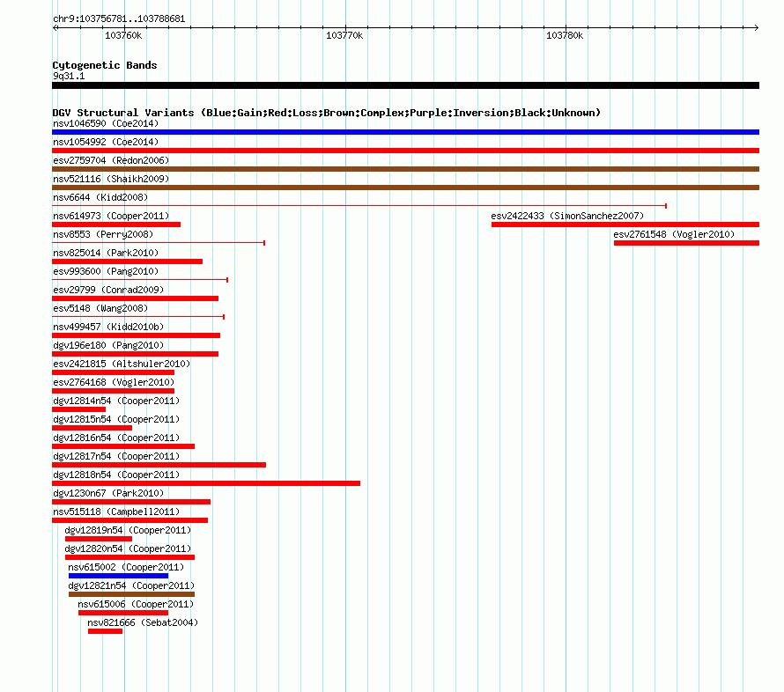Open nsv821666 (Sebat2004) variant label

point(143,622)
